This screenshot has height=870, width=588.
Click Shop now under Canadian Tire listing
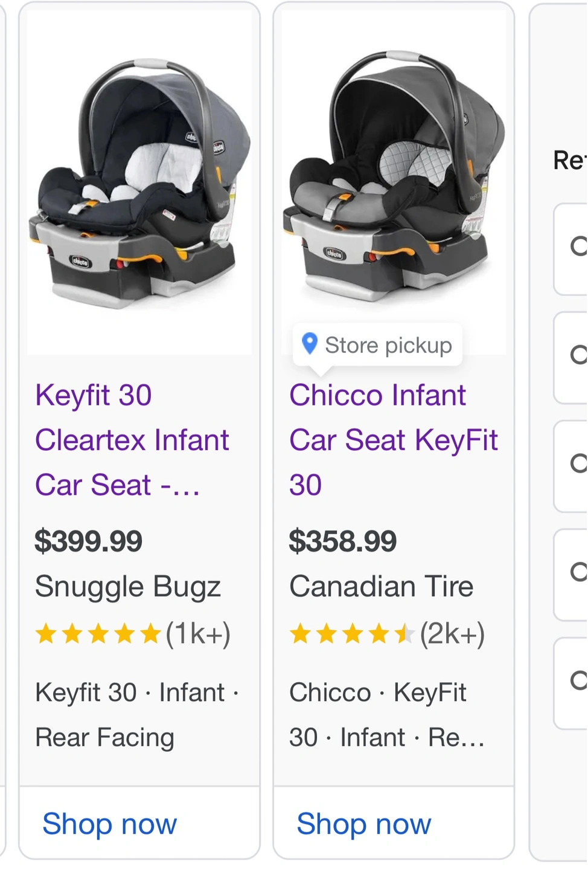point(364,824)
